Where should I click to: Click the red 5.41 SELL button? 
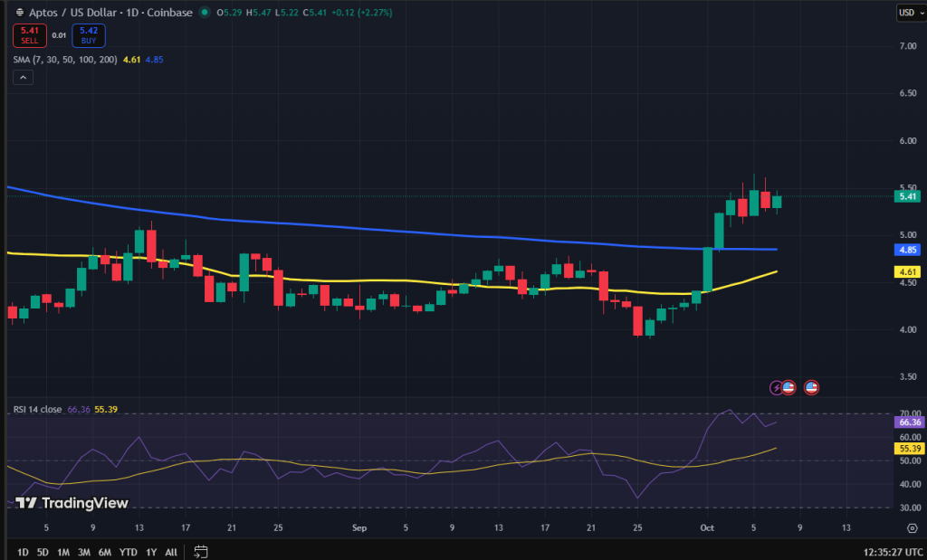tap(30, 35)
